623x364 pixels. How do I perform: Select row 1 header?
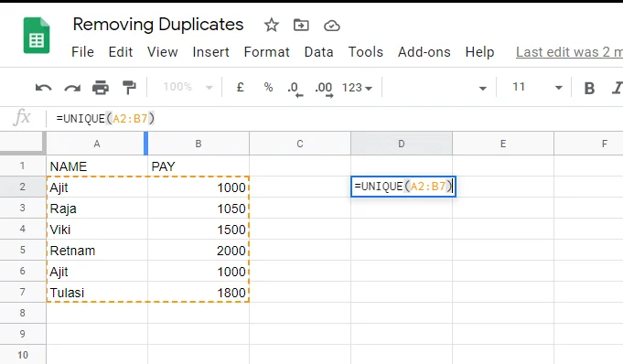coord(23,166)
